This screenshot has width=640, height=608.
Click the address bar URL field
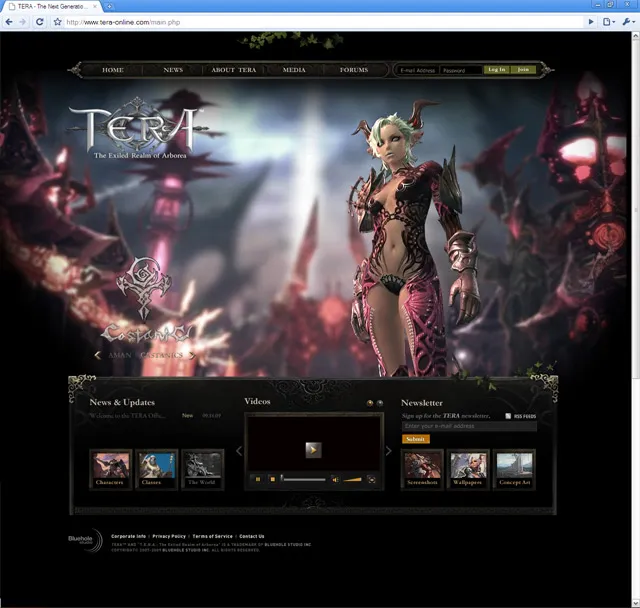pyautogui.click(x=318, y=22)
